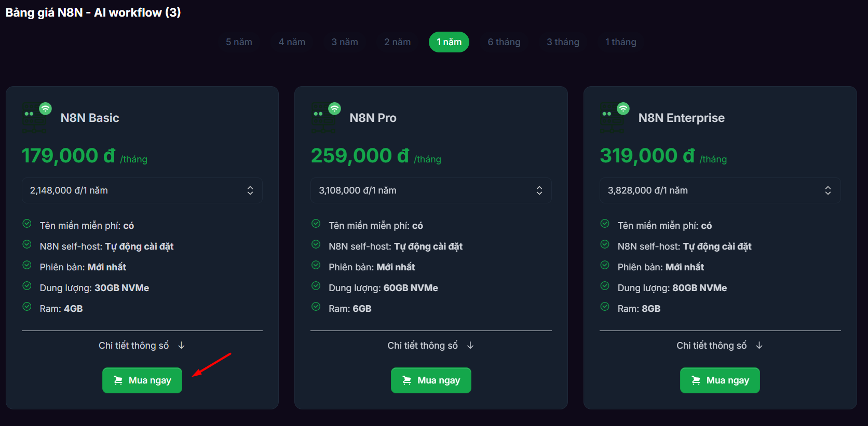Expand Chi tiết thông số for N8N Pro
The image size is (868, 426).
pyautogui.click(x=430, y=346)
